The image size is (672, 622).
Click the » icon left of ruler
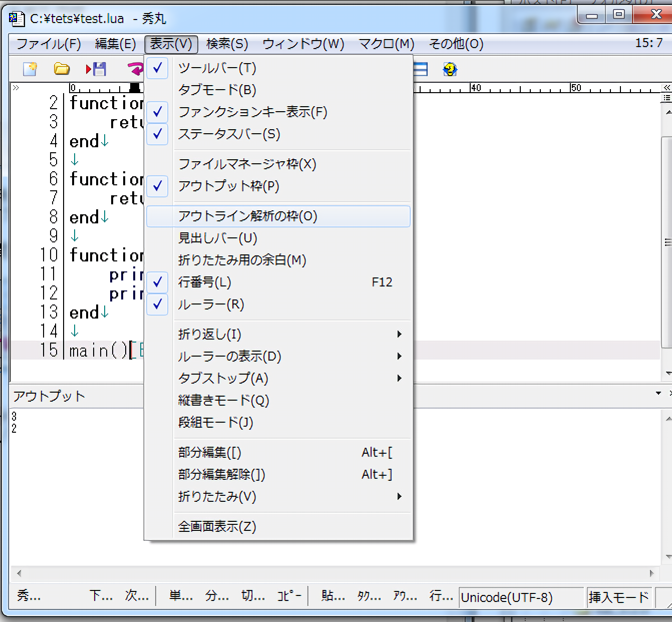(x=16, y=88)
